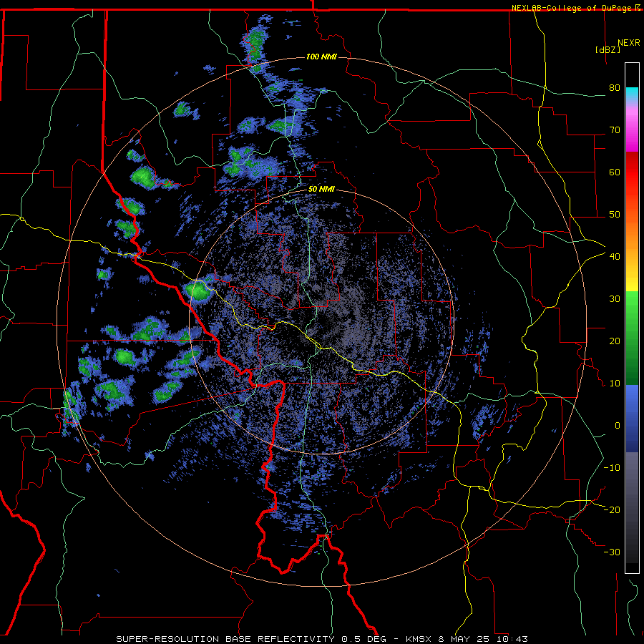Click the 70 value on dBZ scale
Screen dimensions: 644x644
615,130
